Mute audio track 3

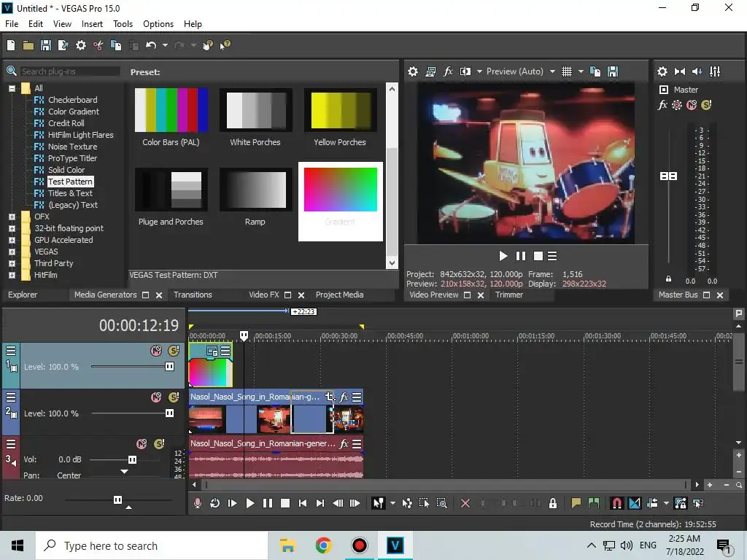click(142, 444)
